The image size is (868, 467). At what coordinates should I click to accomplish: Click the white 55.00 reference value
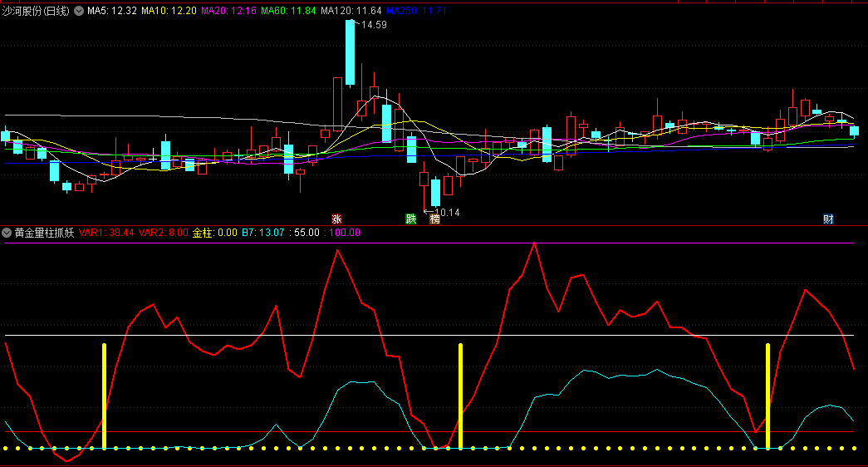tap(306, 233)
